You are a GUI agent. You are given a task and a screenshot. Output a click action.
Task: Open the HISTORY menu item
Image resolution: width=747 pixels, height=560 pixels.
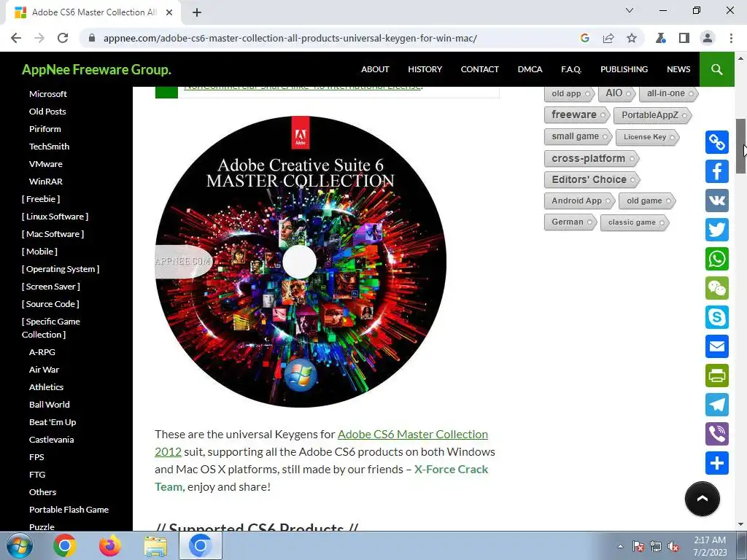pyautogui.click(x=425, y=69)
